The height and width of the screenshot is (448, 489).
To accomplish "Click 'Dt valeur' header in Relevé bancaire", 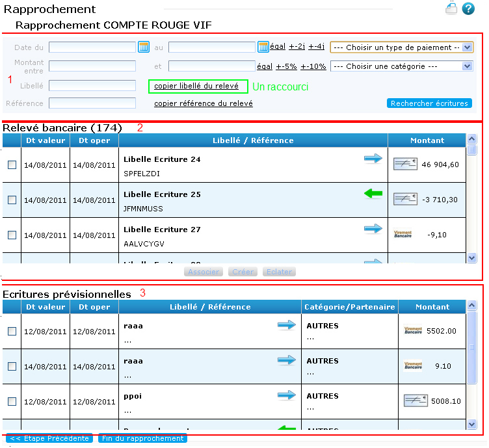I will click(46, 140).
